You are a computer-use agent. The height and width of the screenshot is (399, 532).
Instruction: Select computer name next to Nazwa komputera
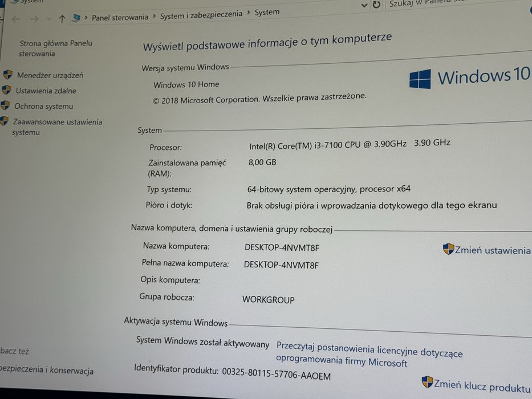pos(282,248)
